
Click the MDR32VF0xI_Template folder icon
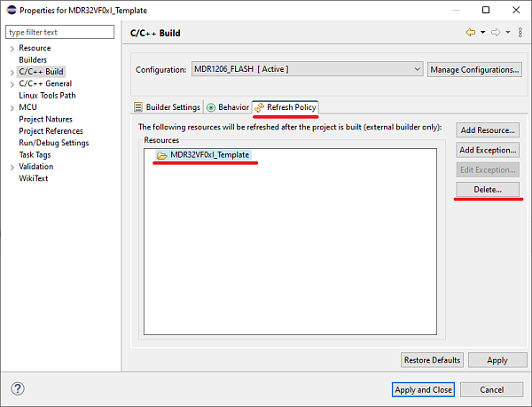162,155
